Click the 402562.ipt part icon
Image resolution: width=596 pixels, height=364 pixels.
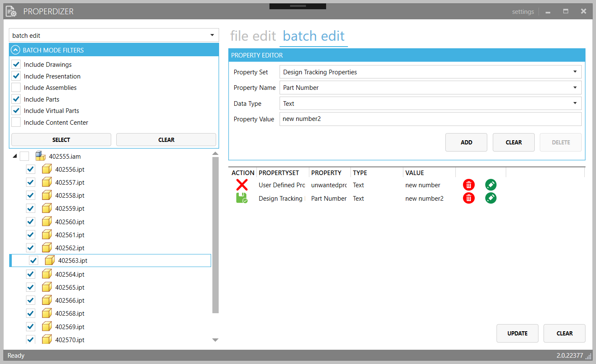(47, 248)
